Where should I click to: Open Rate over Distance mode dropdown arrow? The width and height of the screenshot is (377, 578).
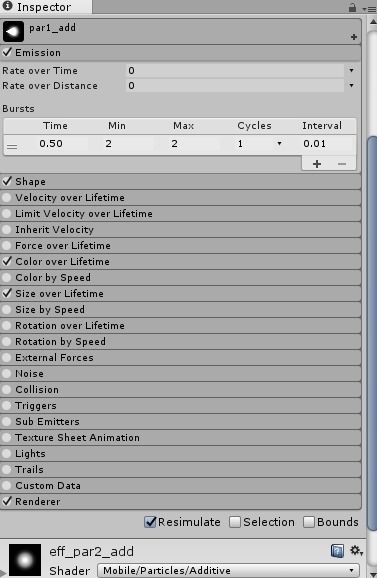pos(352,86)
